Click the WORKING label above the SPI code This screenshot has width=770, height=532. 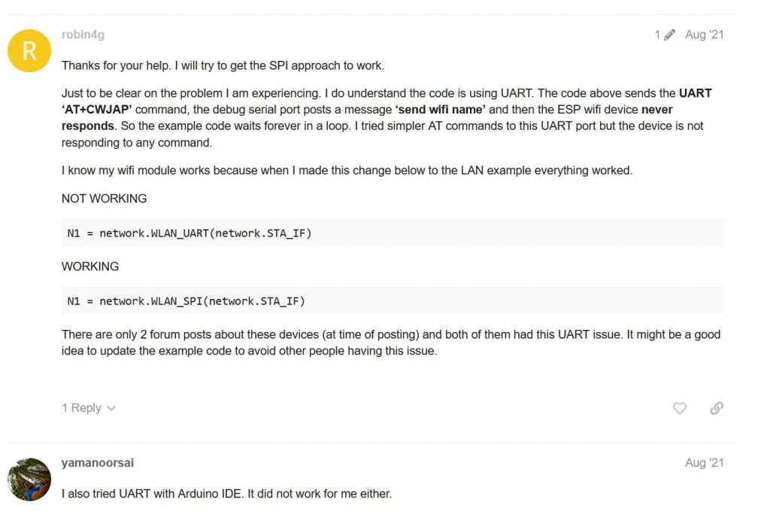(90, 266)
